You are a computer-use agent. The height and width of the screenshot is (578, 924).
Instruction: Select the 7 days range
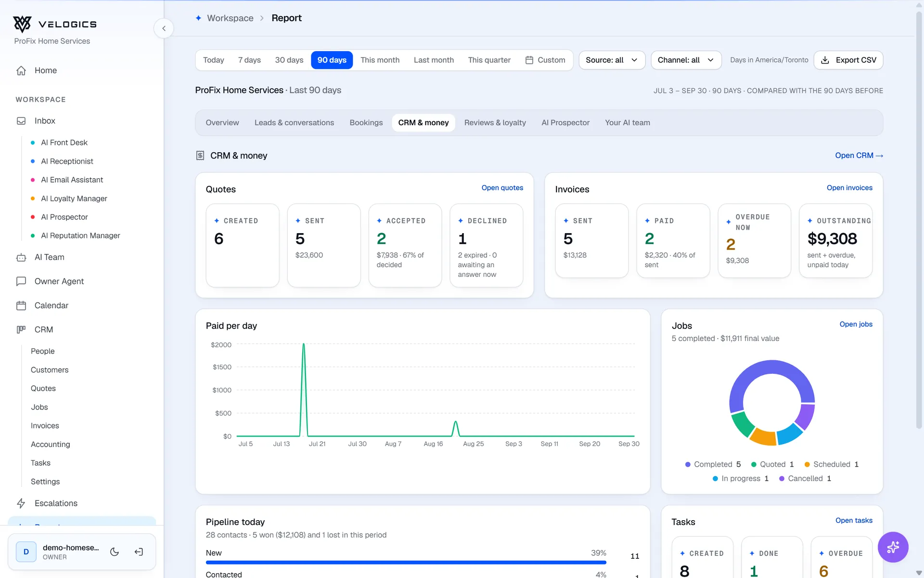(x=249, y=60)
